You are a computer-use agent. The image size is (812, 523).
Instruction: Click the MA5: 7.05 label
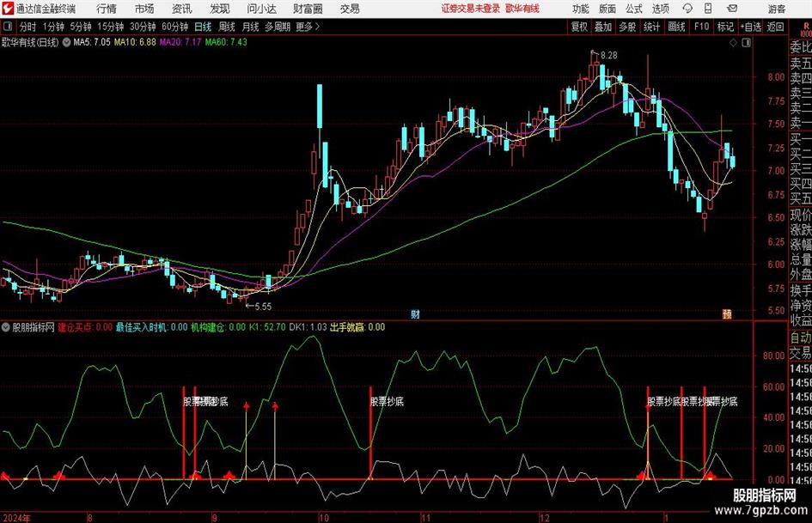pos(92,42)
